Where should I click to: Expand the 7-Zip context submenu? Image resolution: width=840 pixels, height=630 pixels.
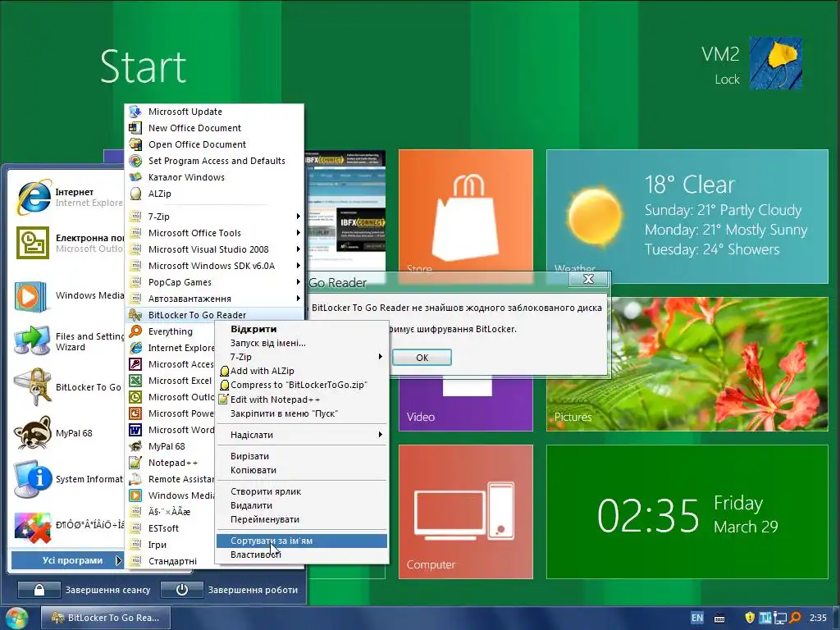coord(302,357)
